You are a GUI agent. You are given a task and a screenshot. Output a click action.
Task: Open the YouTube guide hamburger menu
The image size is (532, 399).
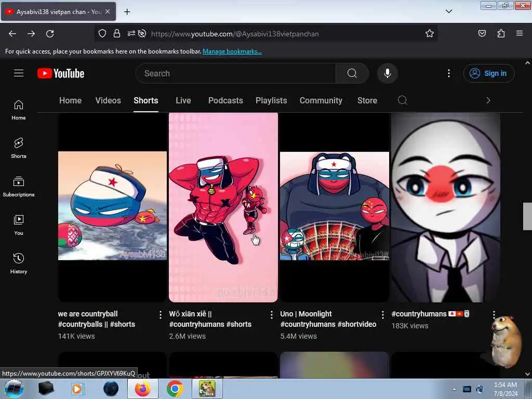(19, 73)
